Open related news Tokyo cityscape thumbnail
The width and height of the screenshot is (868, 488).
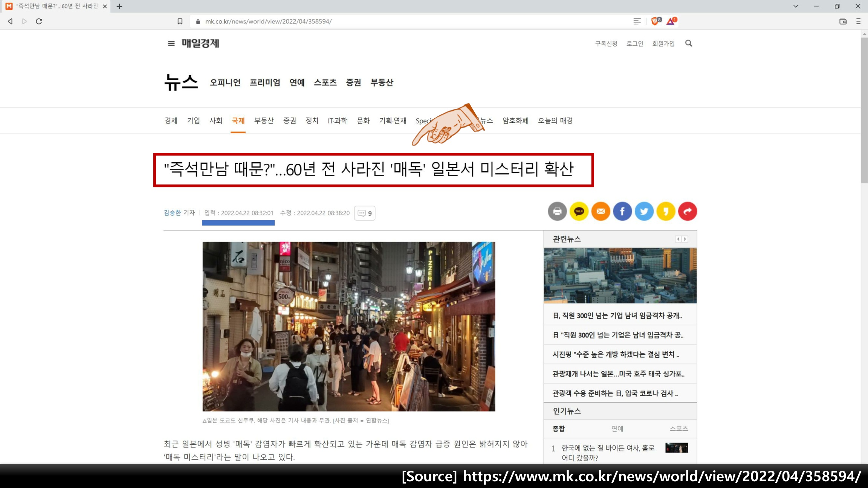(x=620, y=276)
